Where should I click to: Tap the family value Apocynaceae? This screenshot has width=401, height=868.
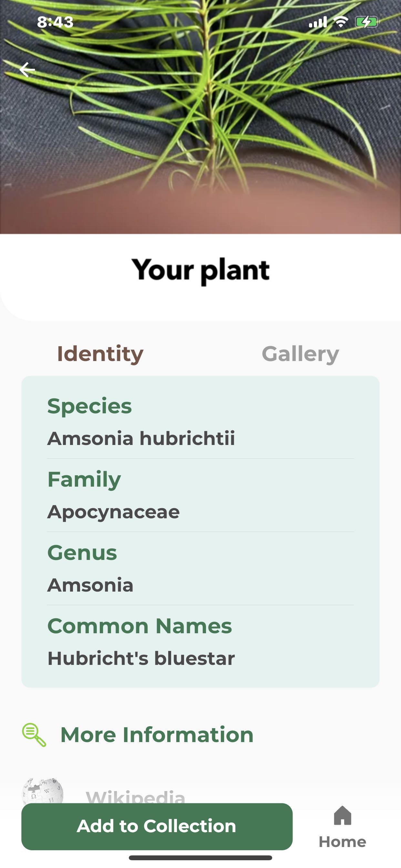coord(114,512)
